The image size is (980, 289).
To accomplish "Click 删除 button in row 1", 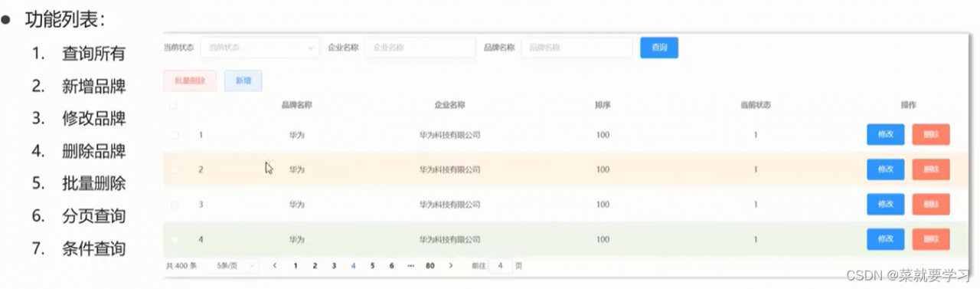I will pyautogui.click(x=931, y=135).
